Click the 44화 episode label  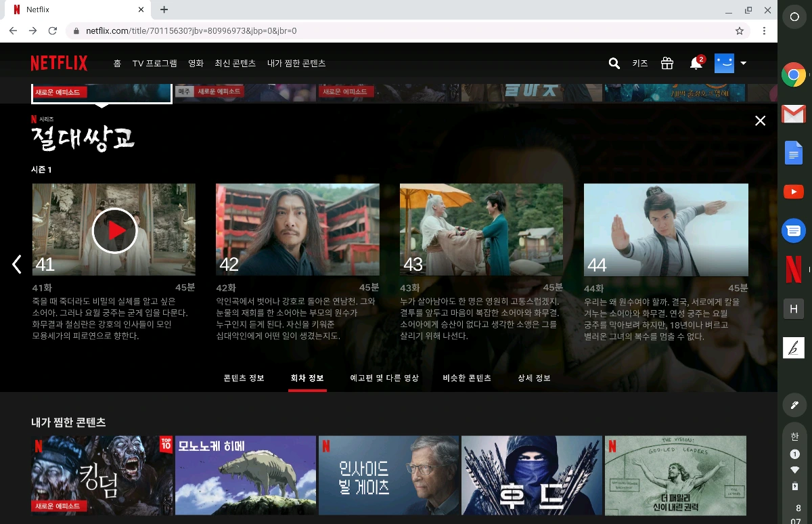pos(594,288)
